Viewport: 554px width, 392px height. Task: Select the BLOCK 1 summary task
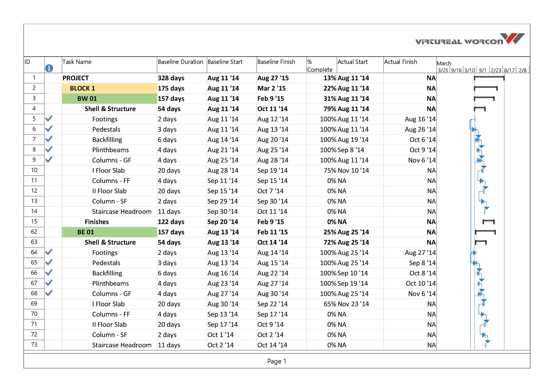(x=83, y=88)
